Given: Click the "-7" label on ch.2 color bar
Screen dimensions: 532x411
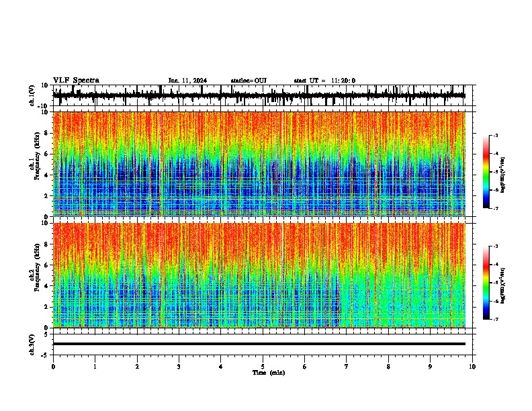Looking at the screenshot, I should (x=496, y=319).
